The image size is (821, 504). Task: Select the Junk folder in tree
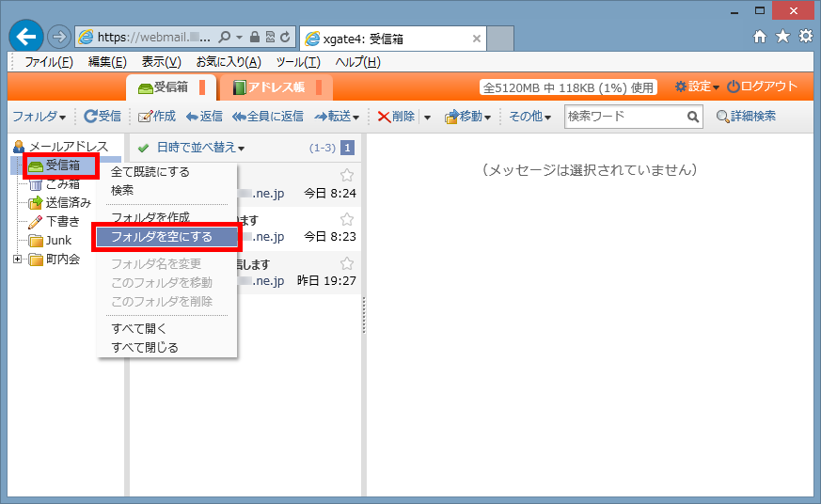58,241
